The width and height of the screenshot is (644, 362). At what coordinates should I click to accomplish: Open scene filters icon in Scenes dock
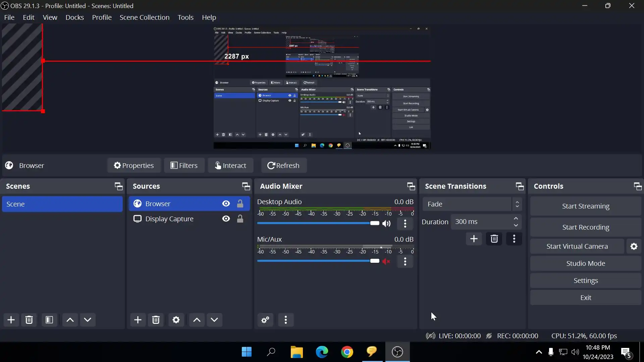coord(49,320)
